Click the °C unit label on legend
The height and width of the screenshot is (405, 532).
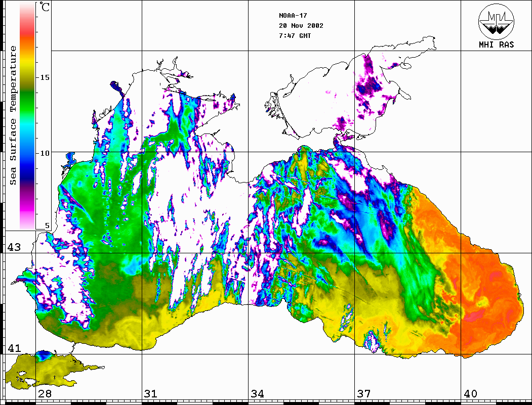click(45, 7)
